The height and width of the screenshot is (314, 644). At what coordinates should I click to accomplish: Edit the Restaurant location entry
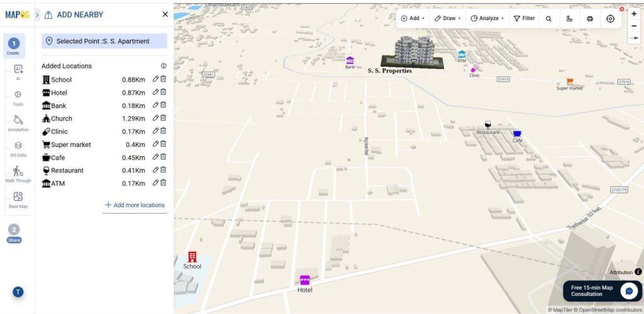(155, 170)
